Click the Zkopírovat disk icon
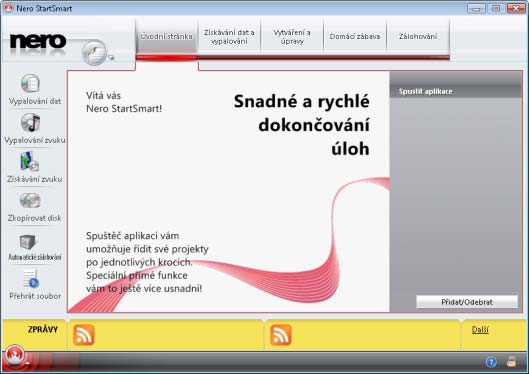This screenshot has height=374, width=529. (30, 200)
